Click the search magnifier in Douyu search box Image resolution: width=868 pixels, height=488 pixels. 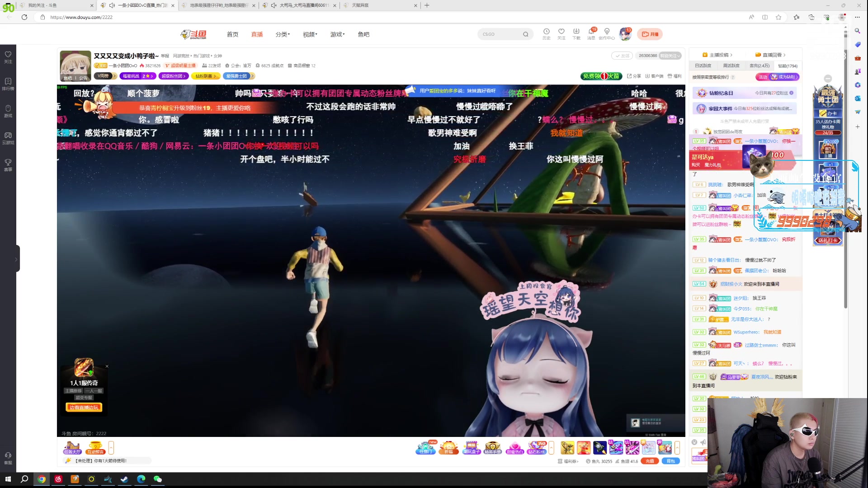[525, 34]
